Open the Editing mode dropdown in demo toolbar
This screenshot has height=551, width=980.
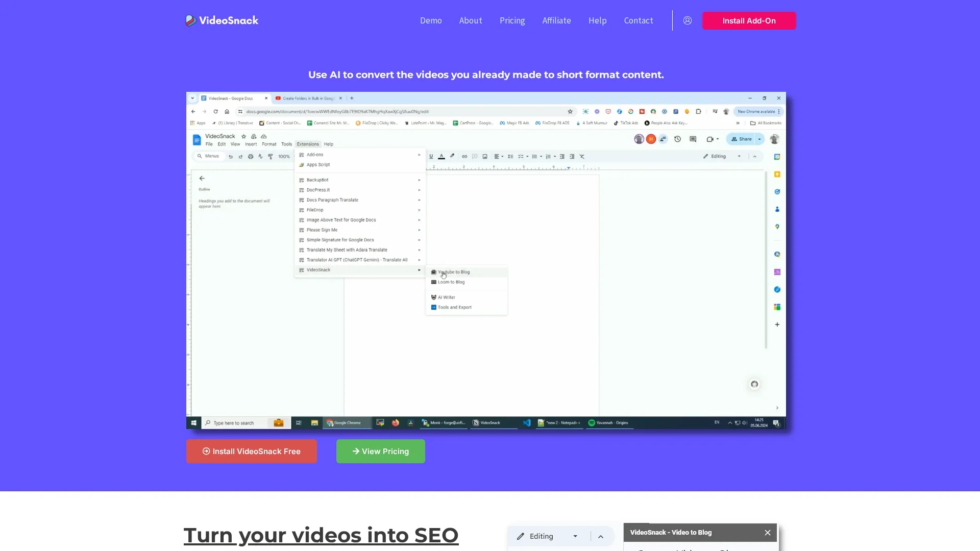click(722, 156)
